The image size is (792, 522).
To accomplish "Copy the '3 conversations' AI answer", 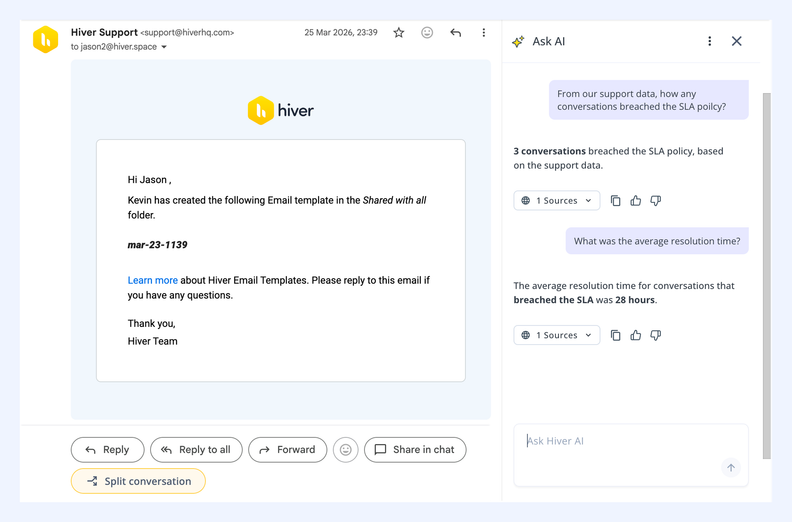I will click(615, 201).
